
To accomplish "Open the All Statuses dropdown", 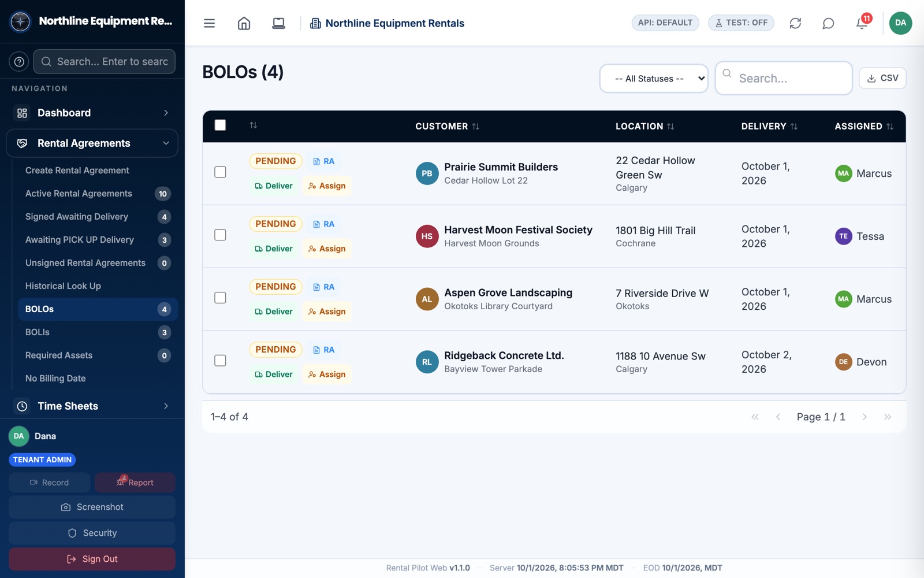I will [654, 79].
